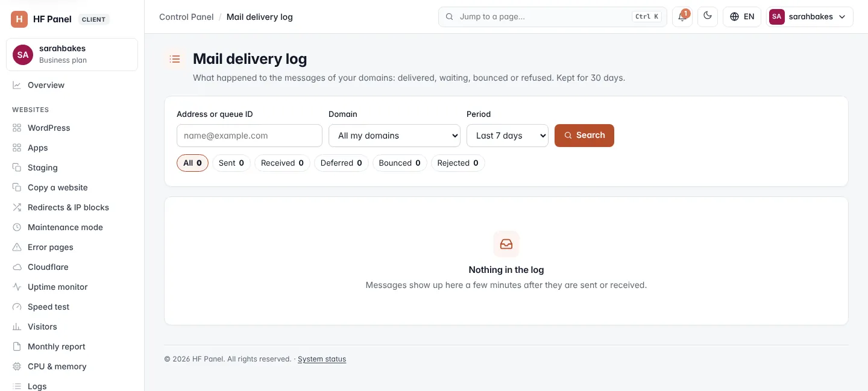Click the CLIENT badge next to HF Panel
Image resolution: width=868 pixels, height=391 pixels.
(x=93, y=19)
